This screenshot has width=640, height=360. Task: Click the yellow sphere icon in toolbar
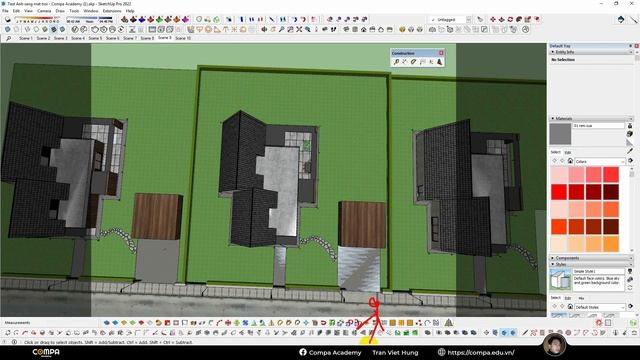point(402,29)
